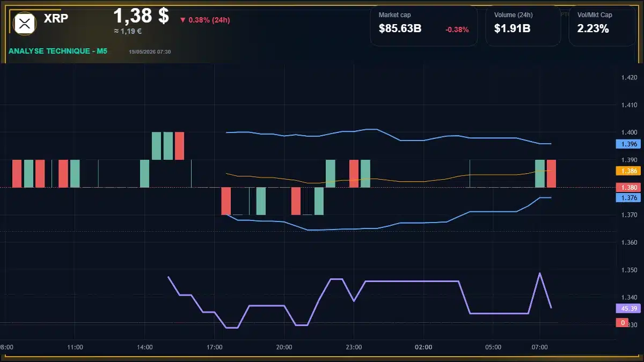This screenshot has width=644, height=362.
Task: Click the 1.420 price axis label
Action: coord(628,77)
